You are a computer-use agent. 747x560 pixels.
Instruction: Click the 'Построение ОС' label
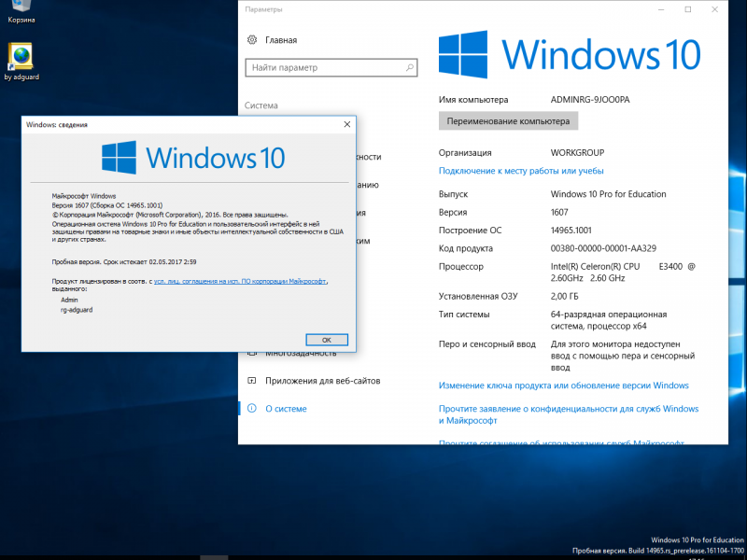[471, 231]
